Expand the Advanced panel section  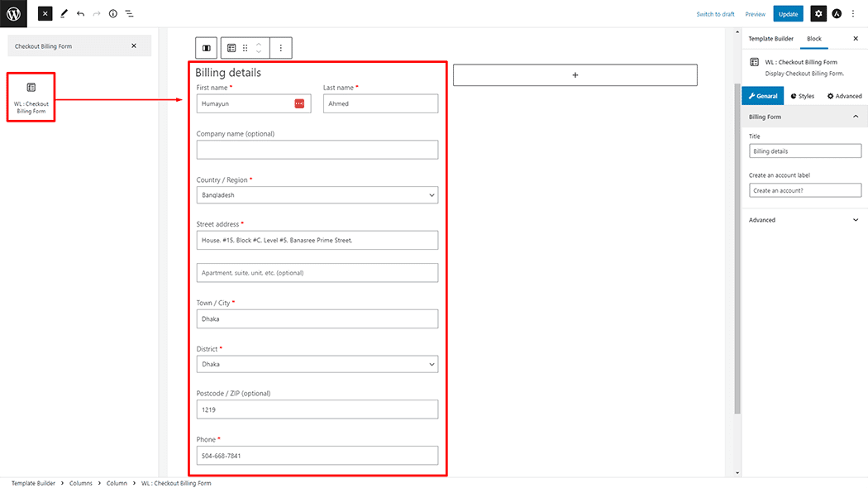[855, 220]
